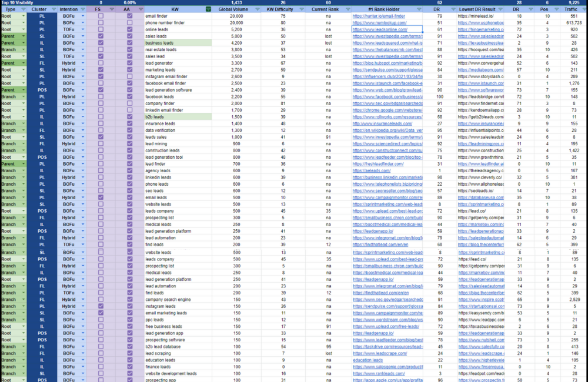The width and height of the screenshot is (588, 382).
Task: Open the blog.hubspot.com marketing link
Action: point(387,63)
